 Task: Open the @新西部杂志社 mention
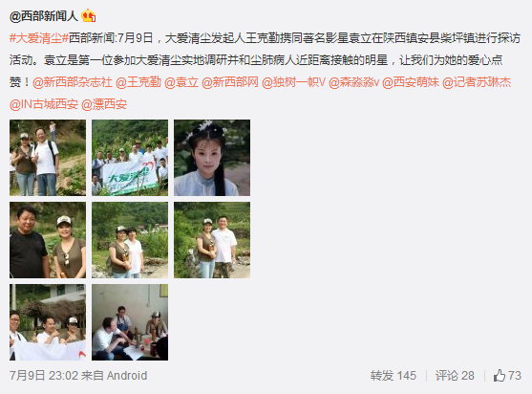(73, 82)
